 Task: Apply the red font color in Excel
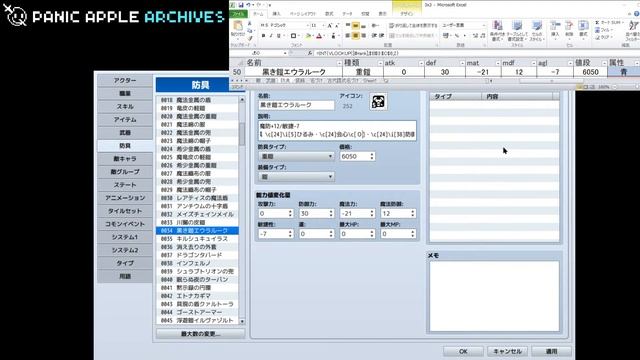tap(320, 36)
